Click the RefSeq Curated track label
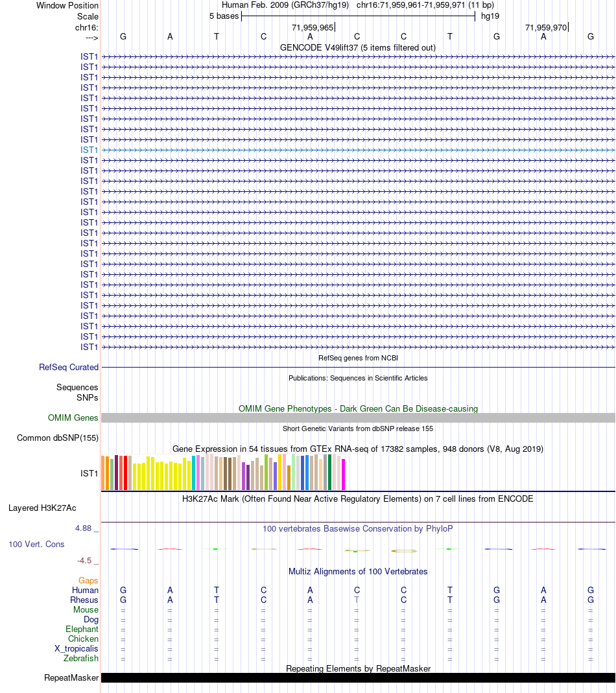 69,368
